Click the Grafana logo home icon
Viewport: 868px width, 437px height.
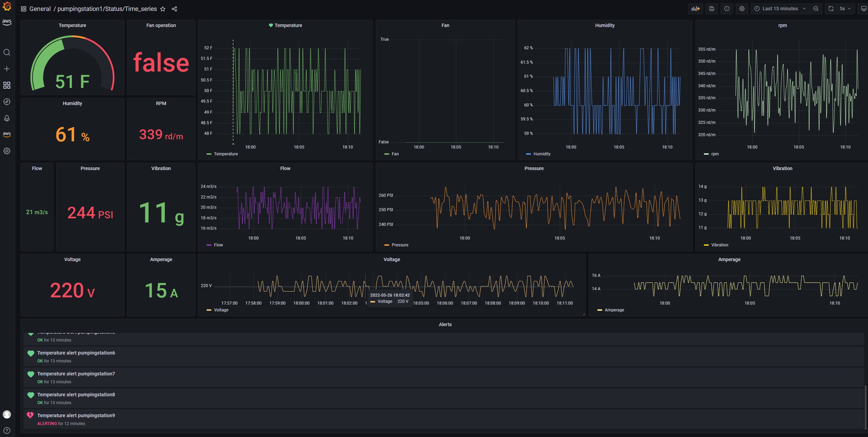7,6
